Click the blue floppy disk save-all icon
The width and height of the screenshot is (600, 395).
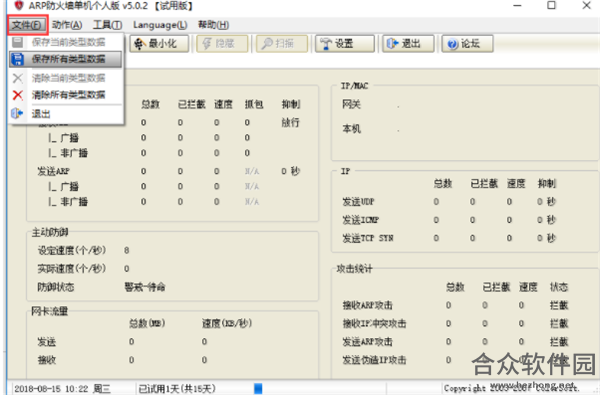click(18, 60)
